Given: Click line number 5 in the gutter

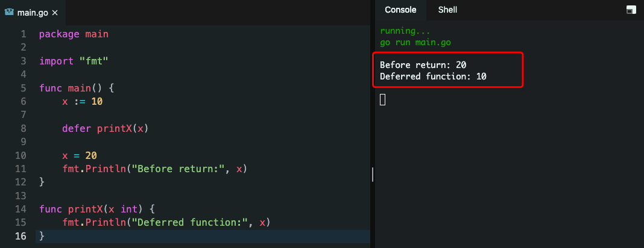Looking at the screenshot, I should [x=24, y=88].
